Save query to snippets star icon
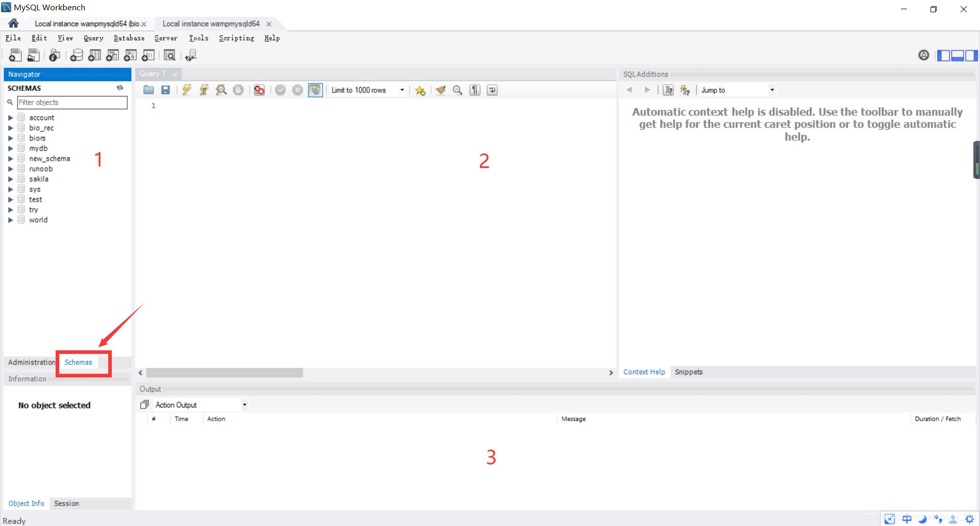 (x=420, y=90)
